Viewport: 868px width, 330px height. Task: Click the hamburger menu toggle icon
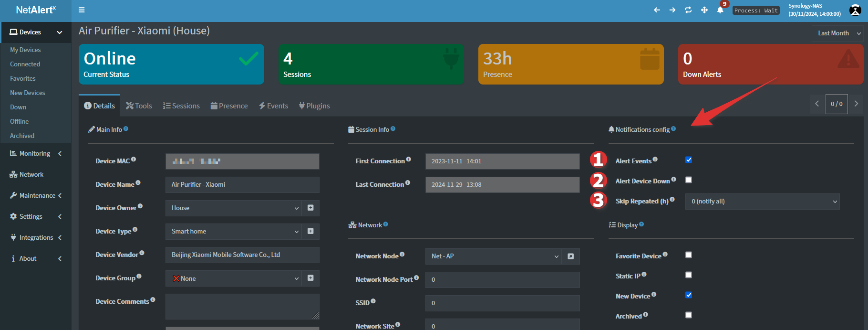(x=82, y=10)
